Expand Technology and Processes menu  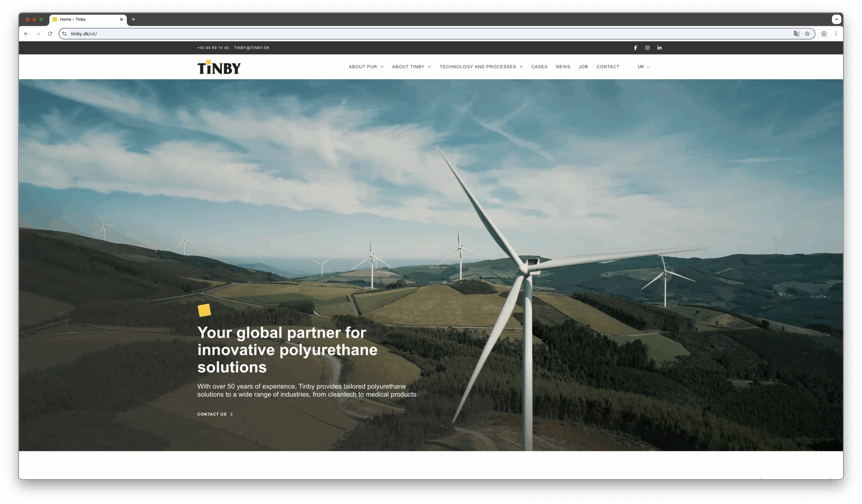pyautogui.click(x=481, y=67)
